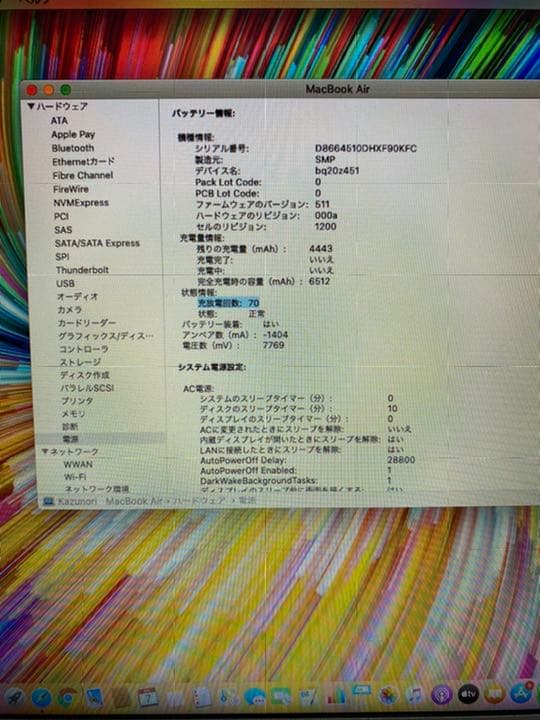Select Bluetooth in the sidebar
Viewport: 540px width, 720px height.
[73, 148]
